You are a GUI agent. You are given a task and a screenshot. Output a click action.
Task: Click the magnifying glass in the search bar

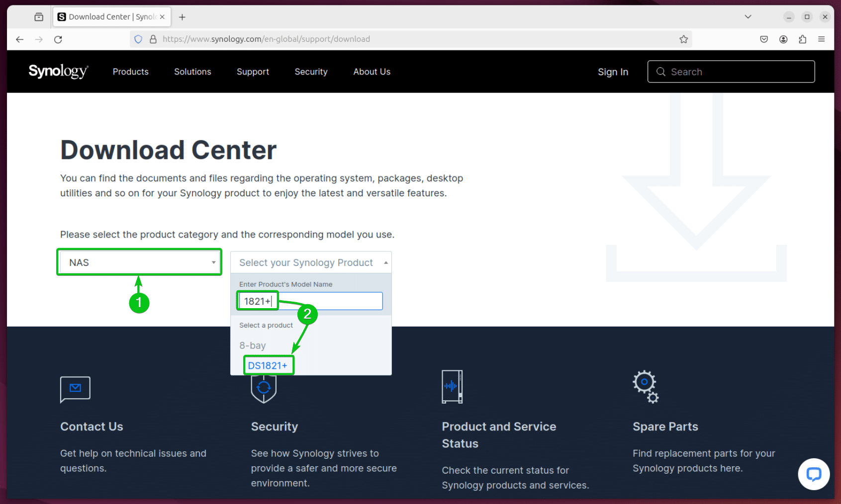pyautogui.click(x=660, y=72)
